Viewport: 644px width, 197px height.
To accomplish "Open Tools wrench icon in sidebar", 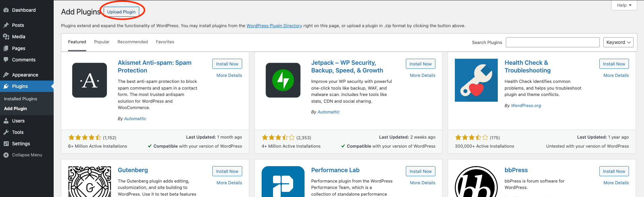I will pyautogui.click(x=6, y=132).
